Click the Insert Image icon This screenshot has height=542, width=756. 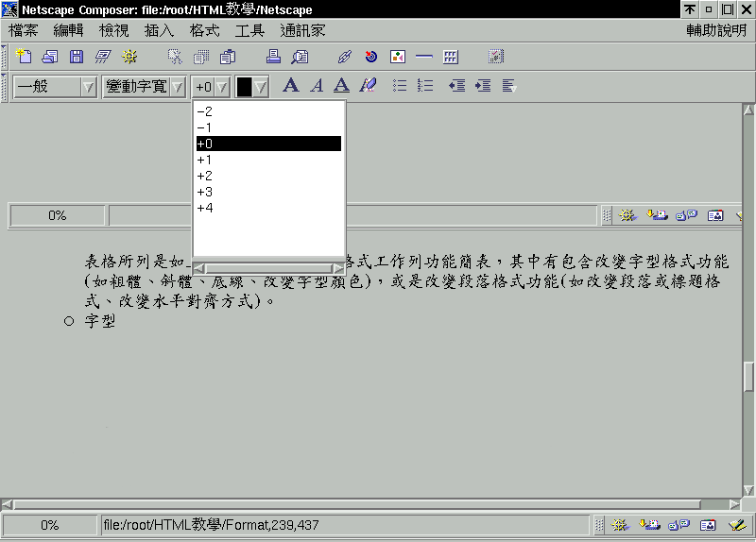click(x=397, y=57)
